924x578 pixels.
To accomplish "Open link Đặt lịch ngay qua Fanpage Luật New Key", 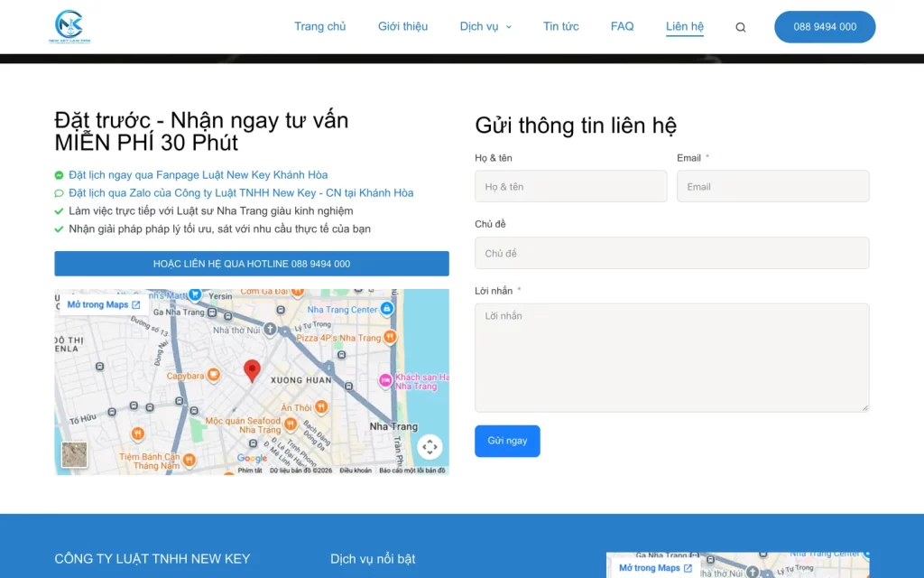I will click(x=198, y=174).
